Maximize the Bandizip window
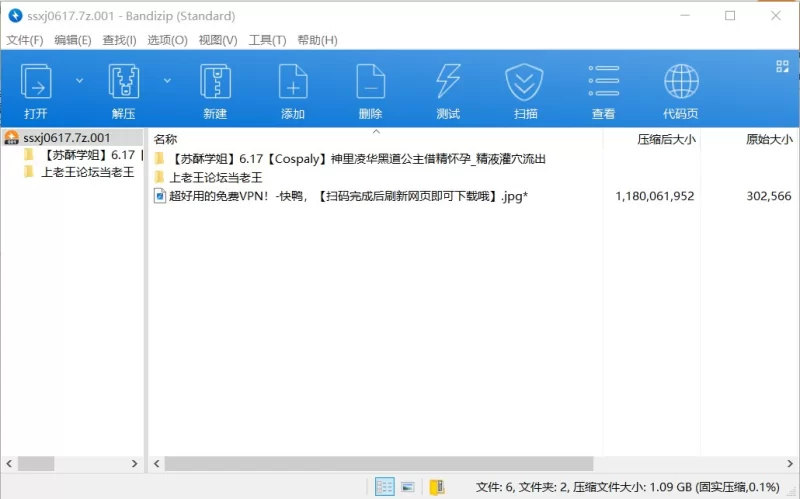The image size is (800, 499). pyautogui.click(x=730, y=16)
